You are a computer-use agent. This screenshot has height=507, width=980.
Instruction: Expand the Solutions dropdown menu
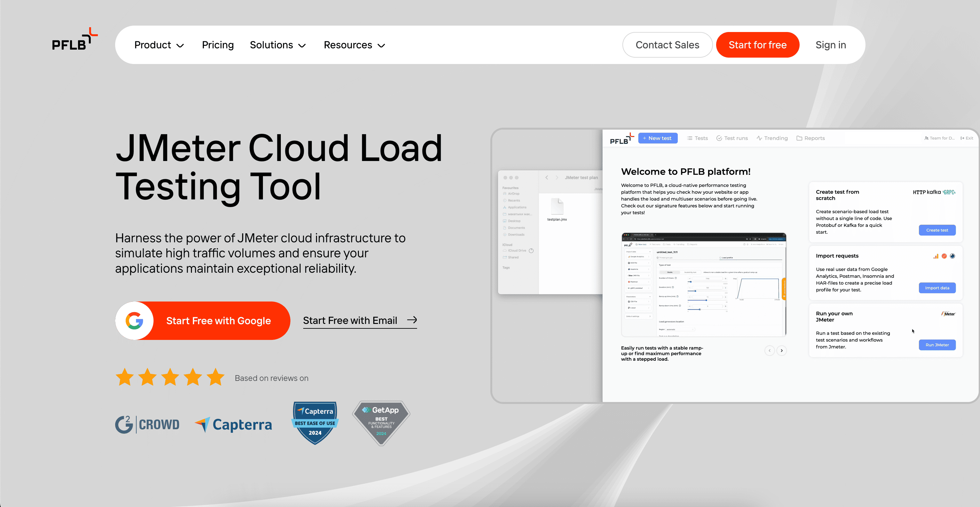point(278,45)
